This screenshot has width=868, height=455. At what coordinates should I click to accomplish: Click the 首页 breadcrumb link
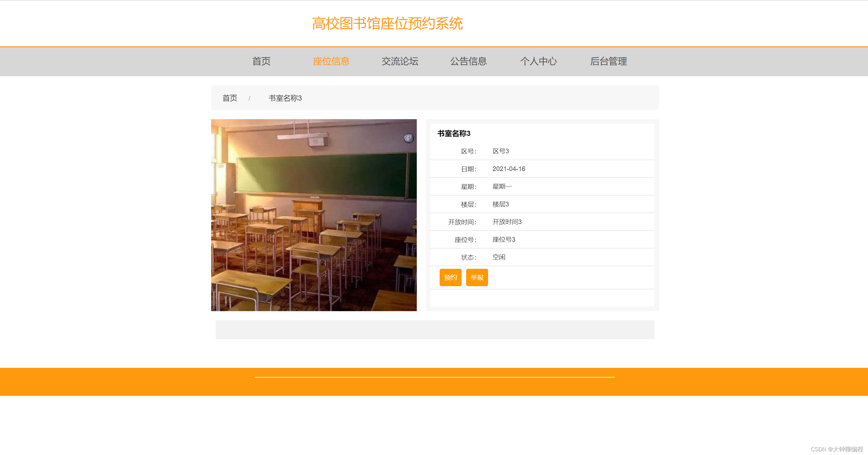(229, 98)
